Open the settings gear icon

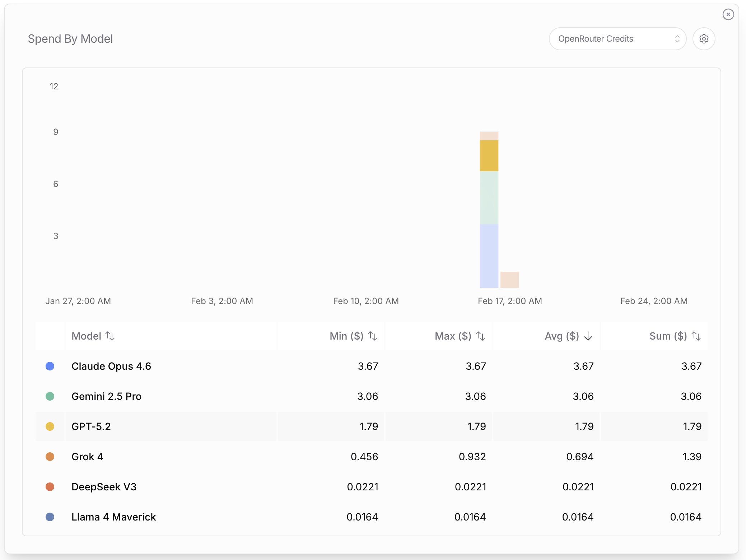704,38
